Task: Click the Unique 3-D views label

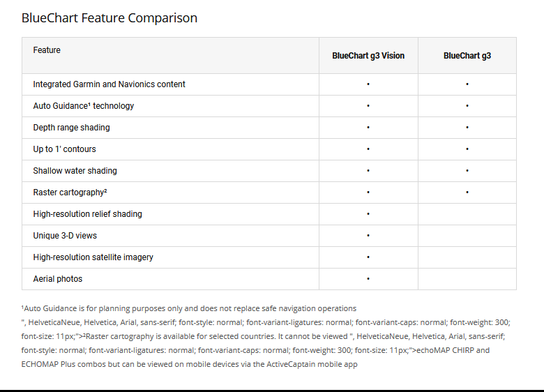Action: point(65,236)
